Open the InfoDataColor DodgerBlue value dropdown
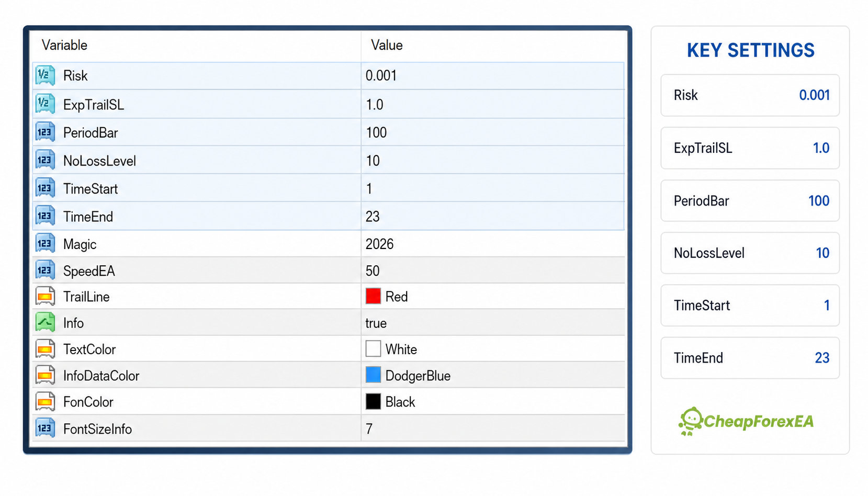 pos(493,375)
